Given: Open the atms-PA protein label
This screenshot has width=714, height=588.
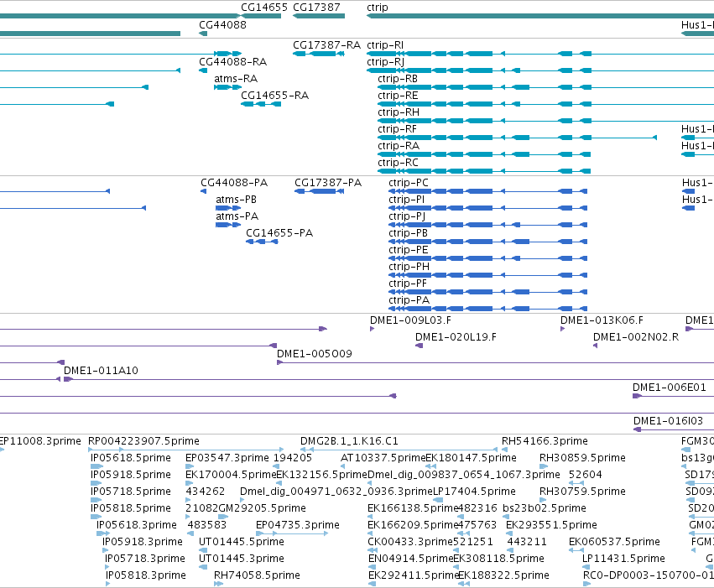Looking at the screenshot, I should (237, 216).
